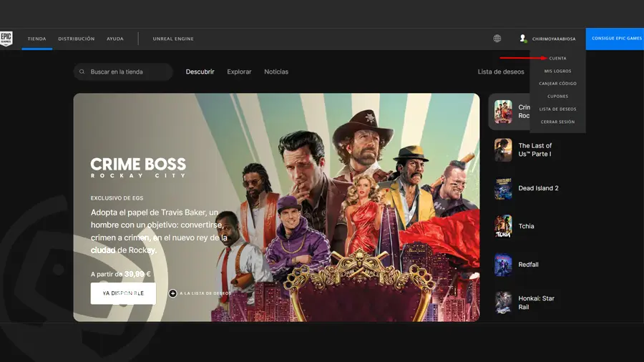644x362 pixels.
Task: Add Crime Boss a la lista de deseos
Action: [200, 293]
